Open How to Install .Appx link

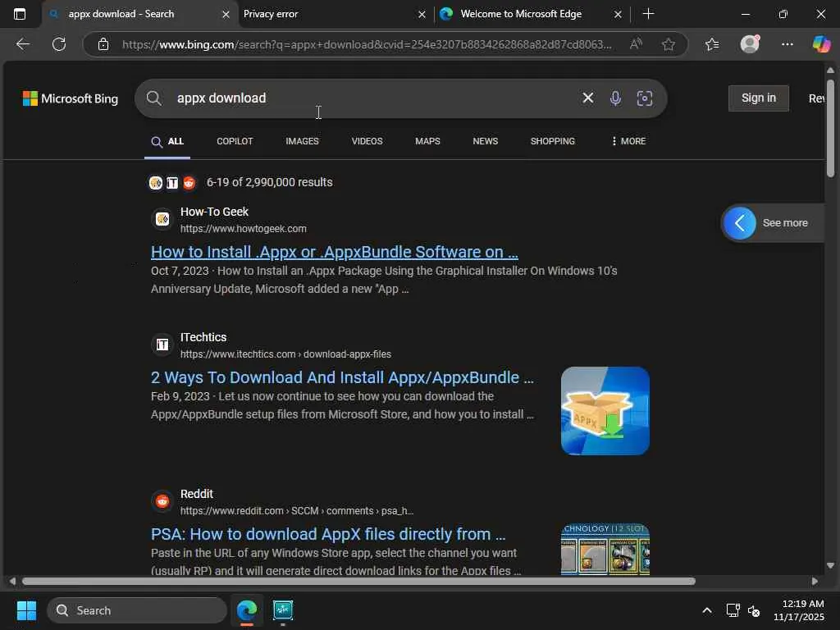click(x=335, y=252)
